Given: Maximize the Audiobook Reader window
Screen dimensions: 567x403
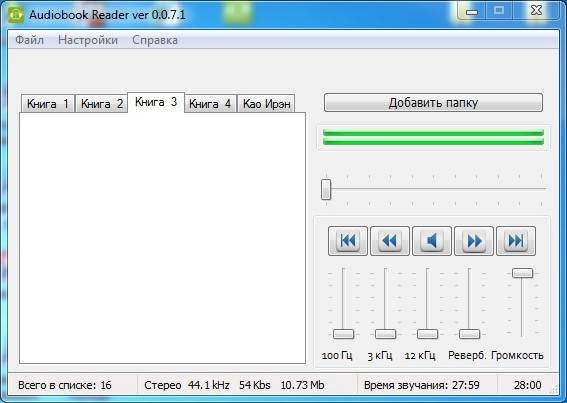Looking at the screenshot, I should 499,11.
